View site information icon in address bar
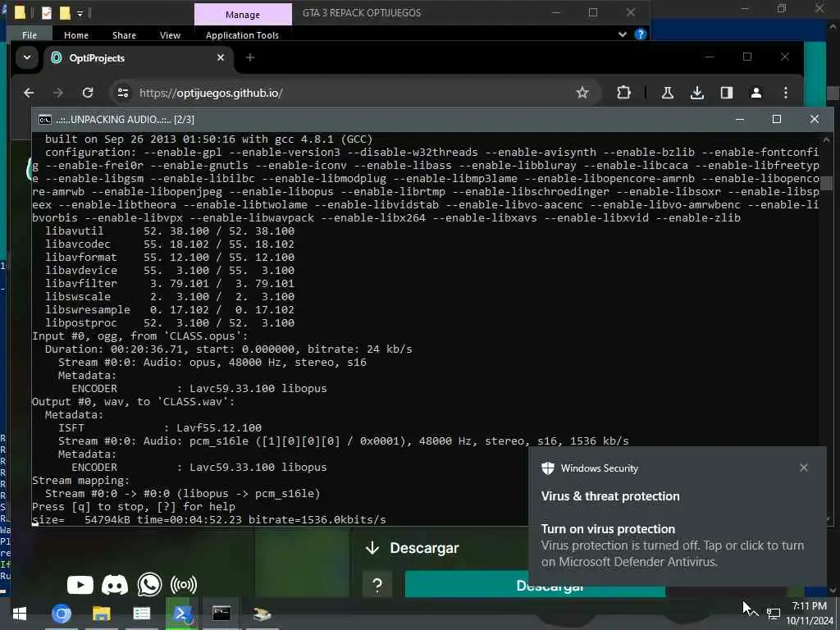 [x=123, y=93]
